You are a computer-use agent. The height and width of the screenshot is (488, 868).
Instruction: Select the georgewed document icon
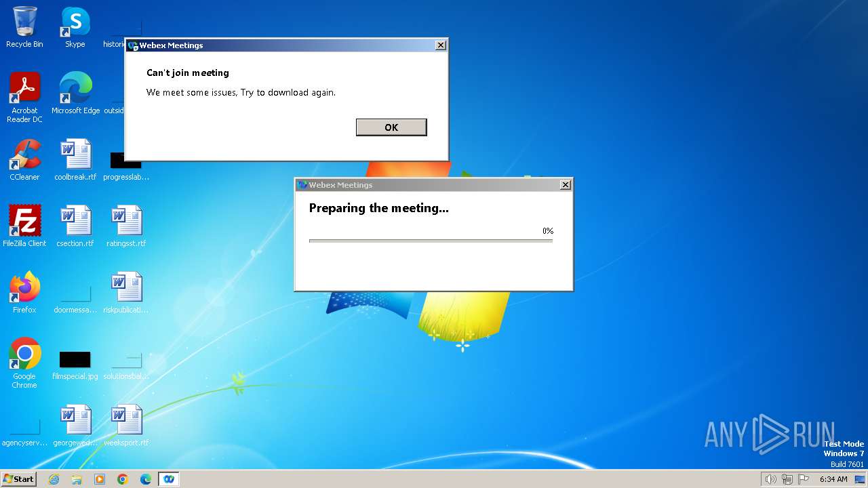point(75,426)
